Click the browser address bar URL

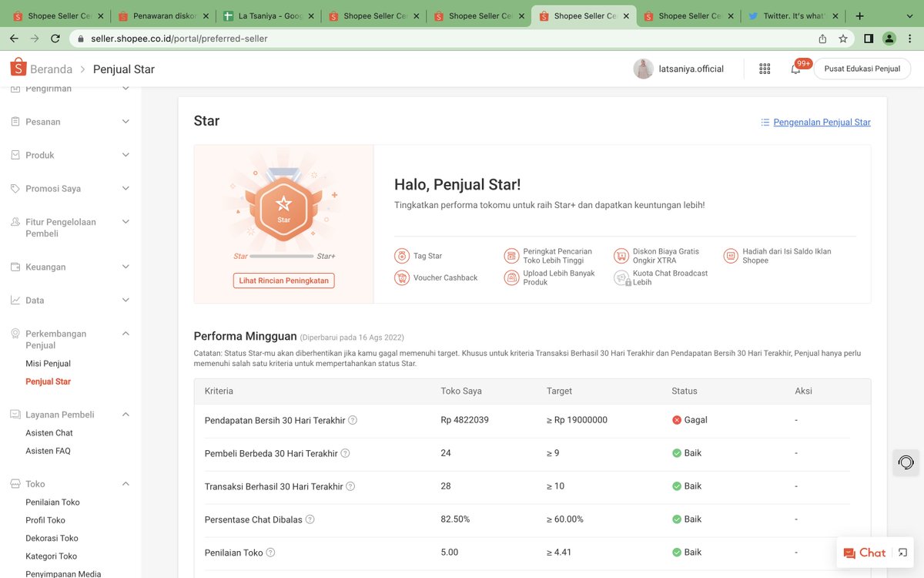(x=181, y=39)
